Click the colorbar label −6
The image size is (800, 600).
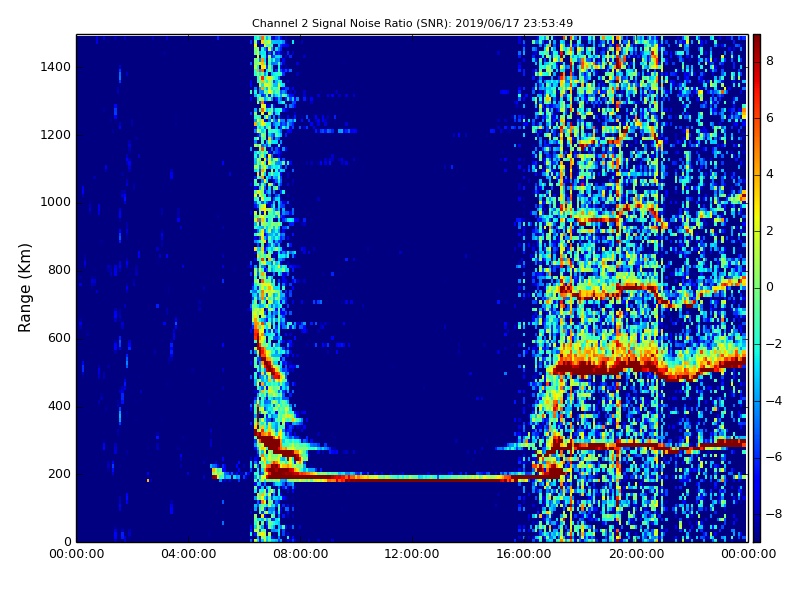[774, 457]
